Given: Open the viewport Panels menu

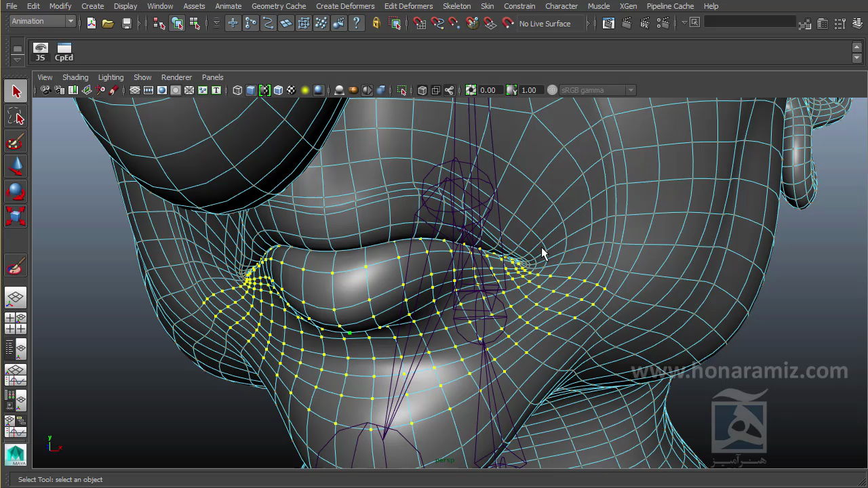Looking at the screenshot, I should coord(212,77).
